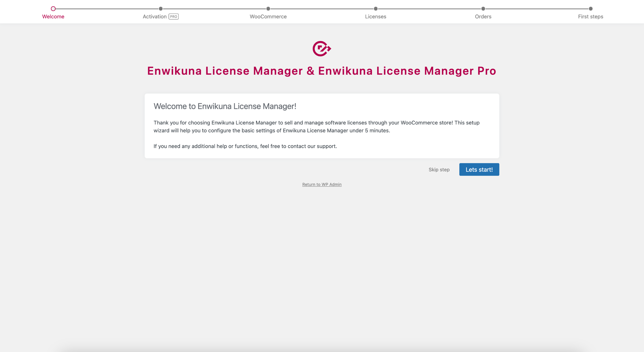Select the Welcome step circle marker
The image size is (644, 352).
(x=53, y=9)
